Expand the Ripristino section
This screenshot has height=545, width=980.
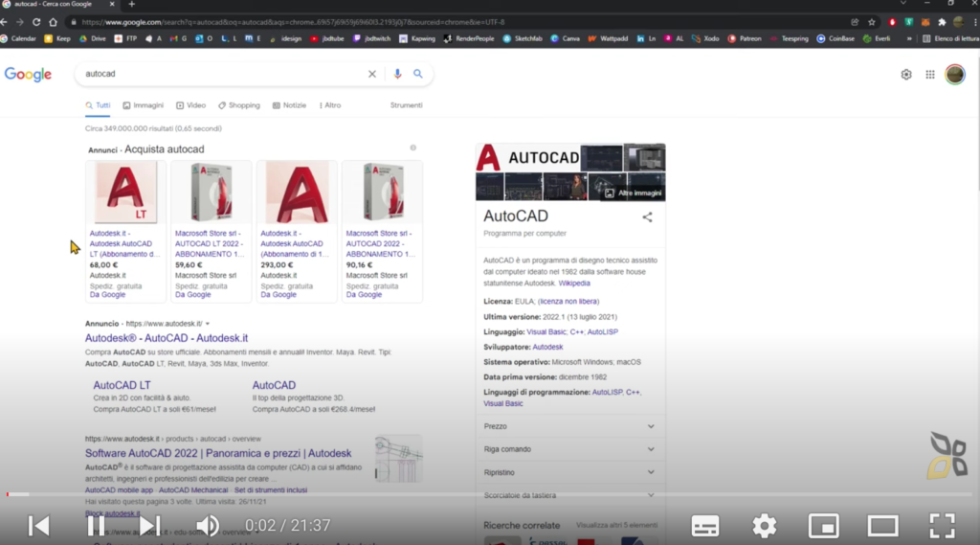(x=569, y=472)
